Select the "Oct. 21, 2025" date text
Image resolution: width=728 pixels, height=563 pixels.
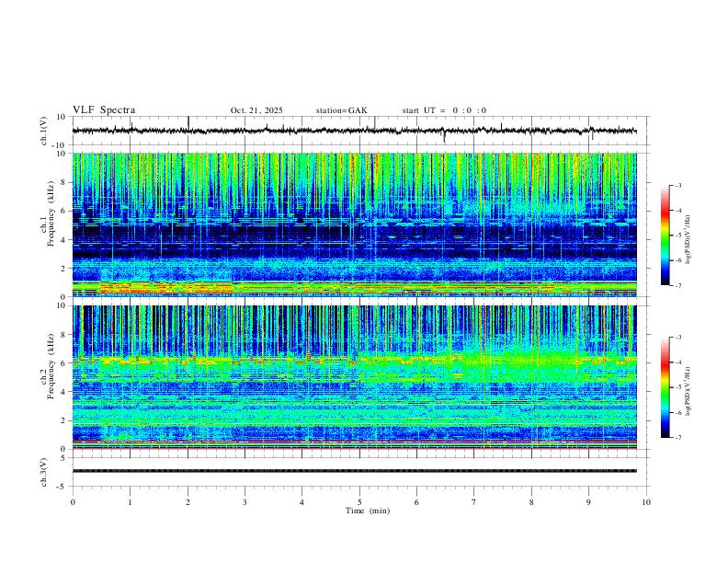(256, 110)
